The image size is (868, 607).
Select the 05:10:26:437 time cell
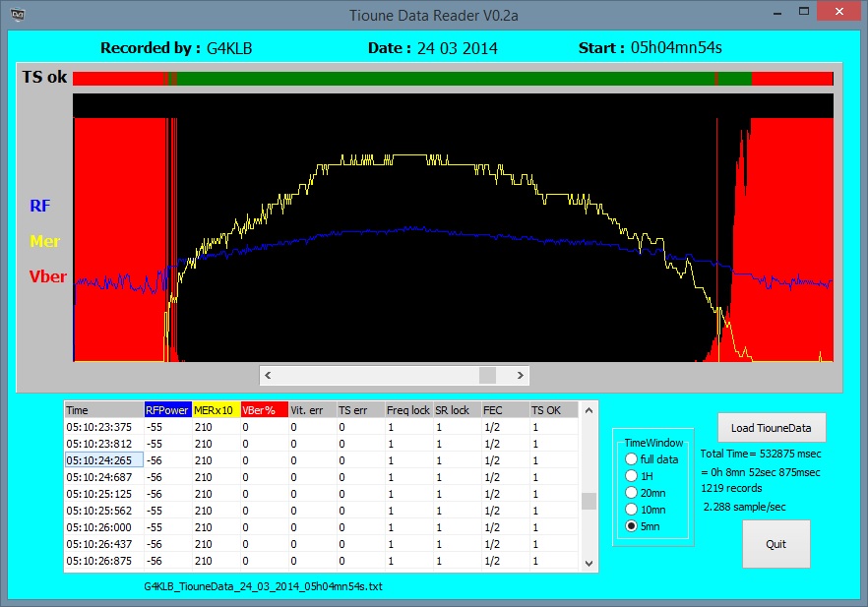point(104,544)
